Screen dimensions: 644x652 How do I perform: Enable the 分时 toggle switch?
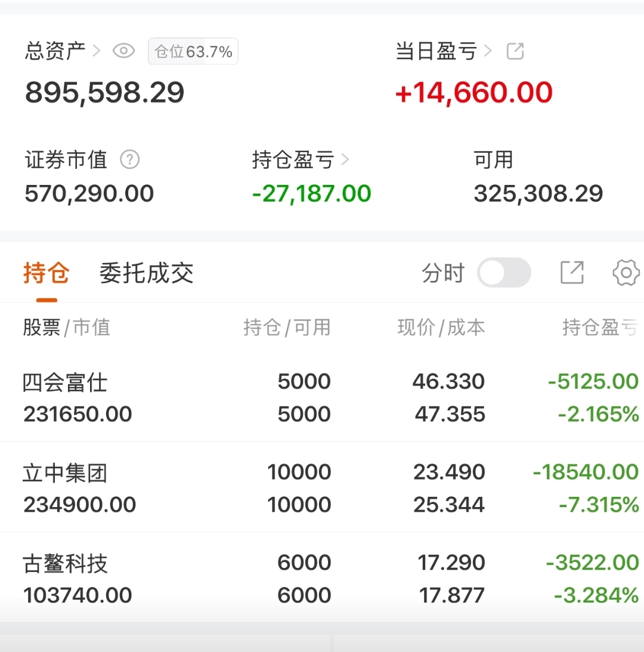pos(504,273)
